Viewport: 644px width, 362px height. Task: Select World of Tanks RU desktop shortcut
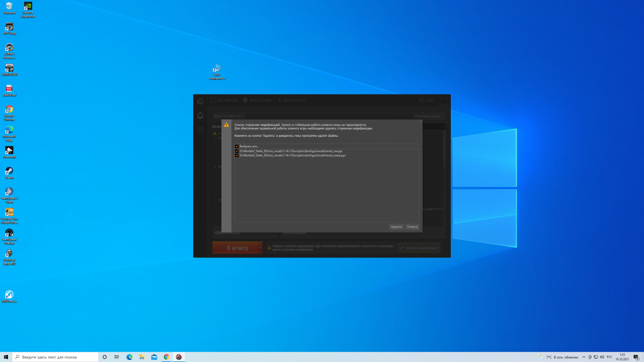(x=9, y=254)
